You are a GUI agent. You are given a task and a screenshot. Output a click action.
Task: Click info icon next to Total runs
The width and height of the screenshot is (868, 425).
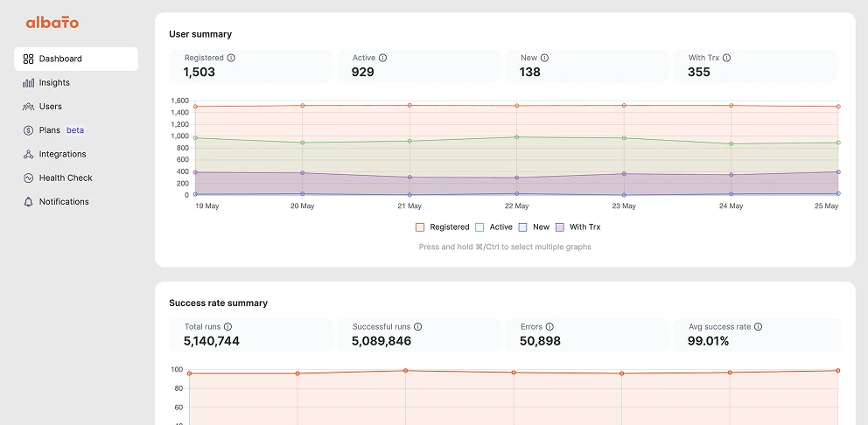coord(228,326)
